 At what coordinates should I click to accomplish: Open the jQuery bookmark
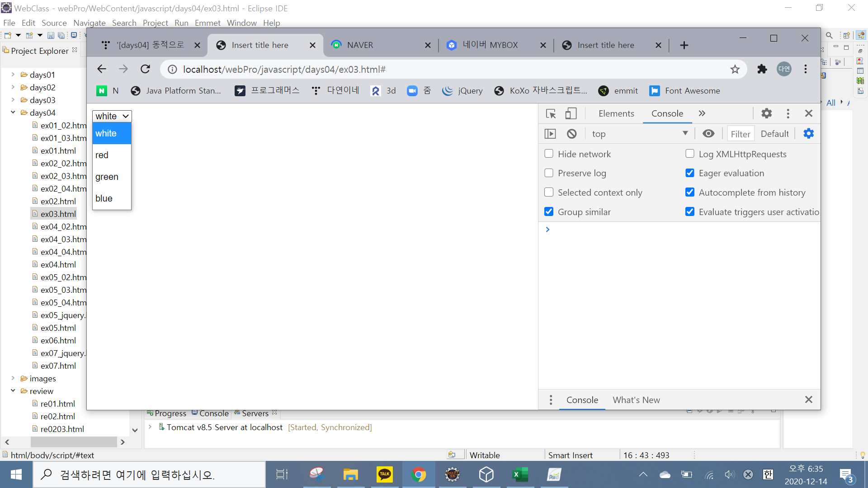pos(462,91)
